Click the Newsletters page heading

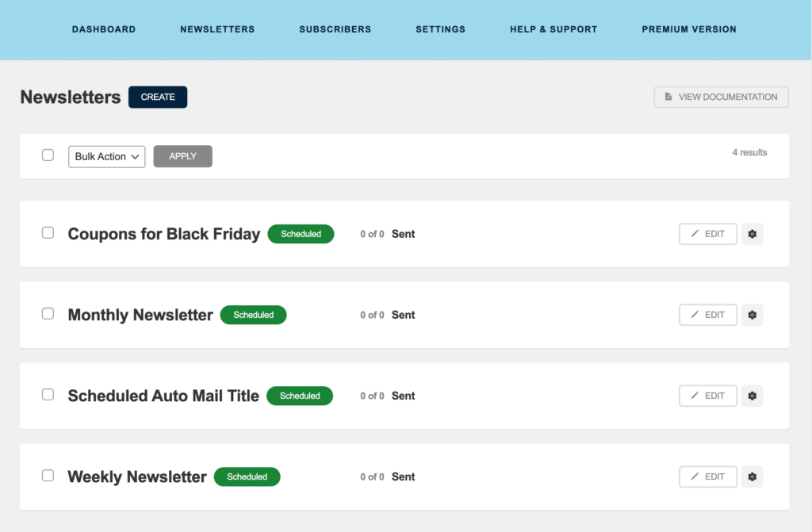[x=71, y=97]
